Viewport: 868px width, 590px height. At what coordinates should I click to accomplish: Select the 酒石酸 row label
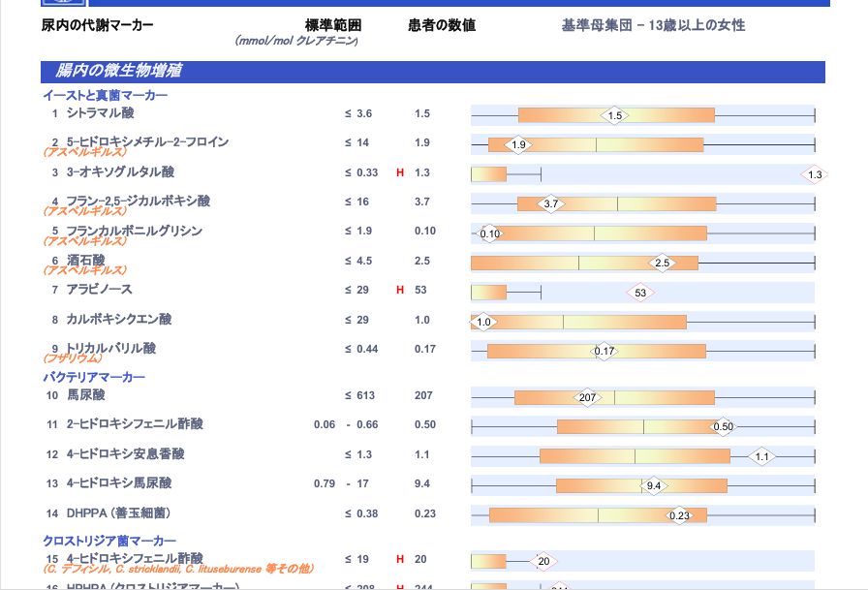click(x=85, y=260)
